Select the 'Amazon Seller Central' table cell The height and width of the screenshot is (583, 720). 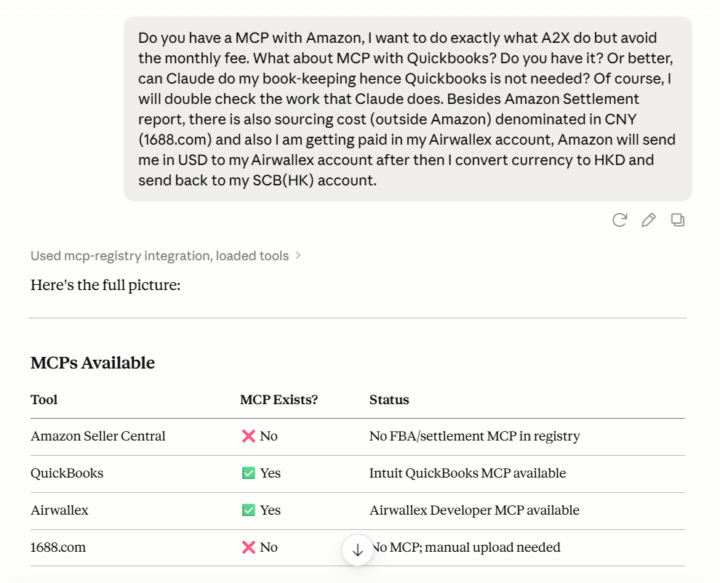[98, 436]
